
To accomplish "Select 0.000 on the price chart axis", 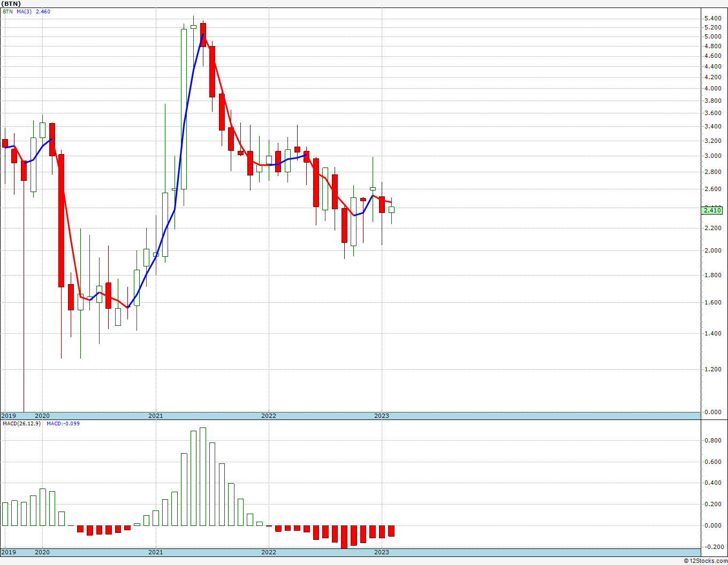I will 712,412.
